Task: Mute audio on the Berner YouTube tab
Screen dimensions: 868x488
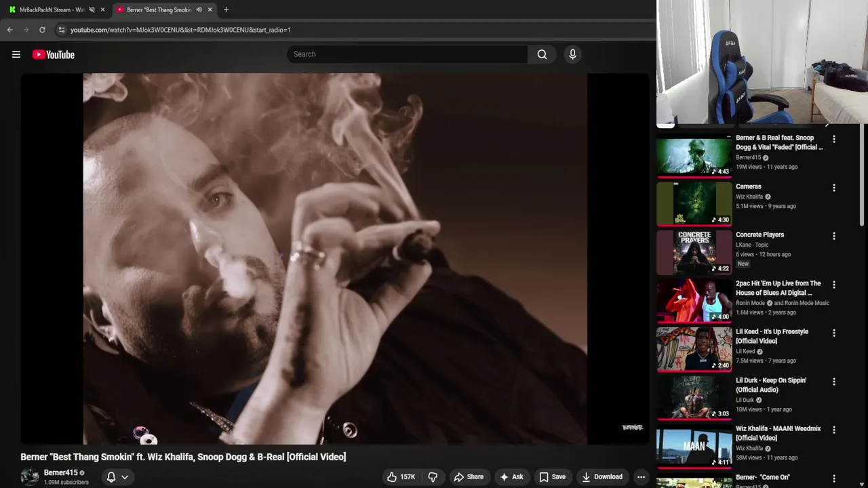Action: click(199, 9)
